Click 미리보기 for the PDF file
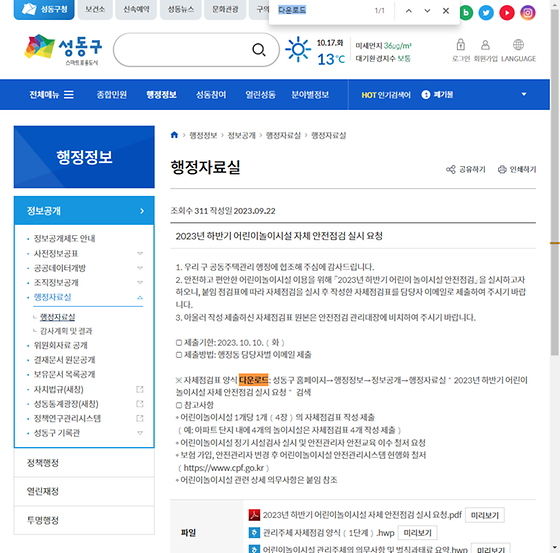560x553 pixels. [x=485, y=515]
